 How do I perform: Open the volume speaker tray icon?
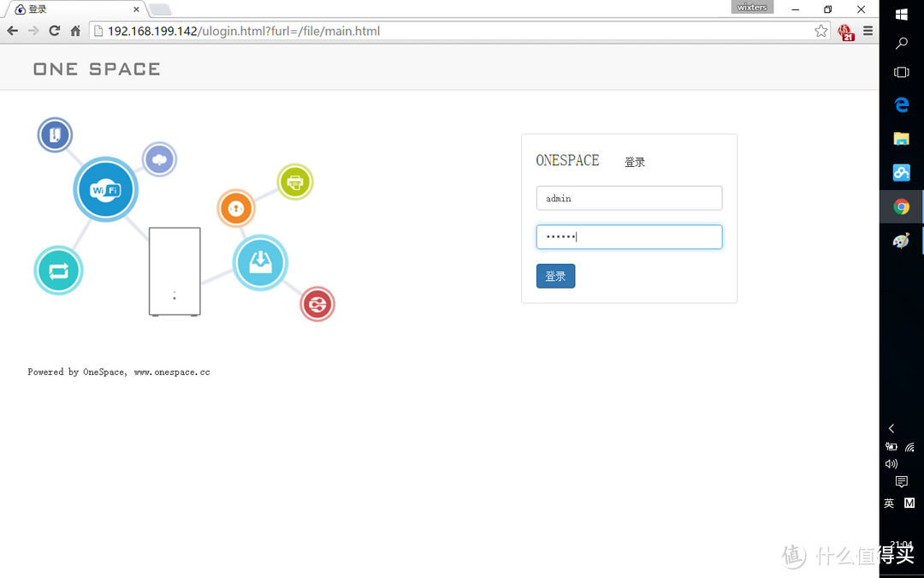891,464
